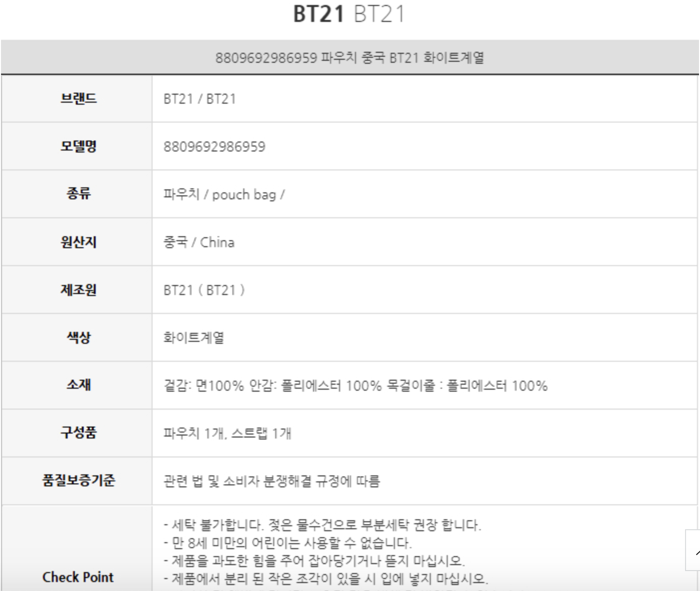700x591 pixels.
Task: Click model number 8809692986959 in table cell
Action: click(x=214, y=147)
